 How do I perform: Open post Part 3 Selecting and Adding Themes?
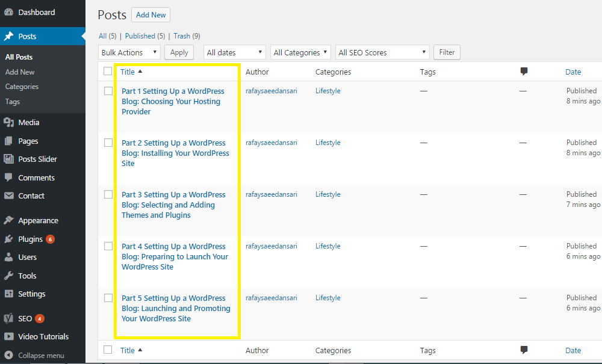[x=173, y=205]
